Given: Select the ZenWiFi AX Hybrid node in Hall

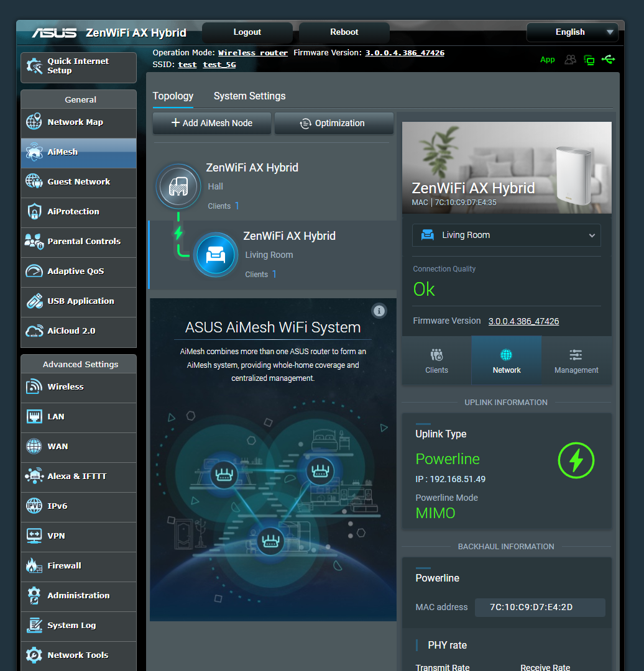Looking at the screenshot, I should (x=178, y=186).
